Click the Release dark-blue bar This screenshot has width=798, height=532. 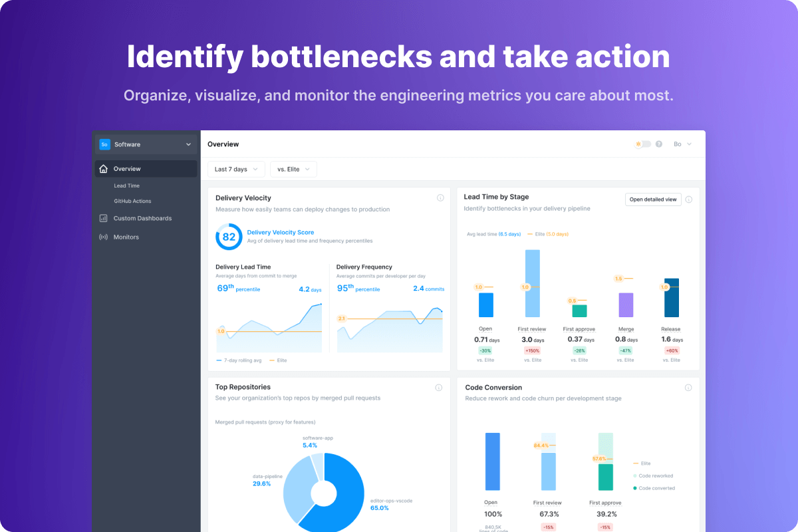tap(672, 297)
